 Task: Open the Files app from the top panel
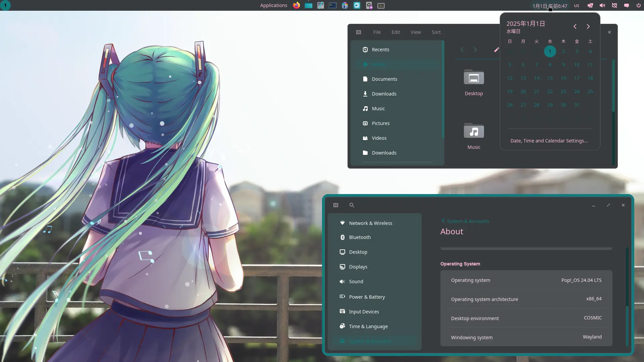click(x=309, y=5)
